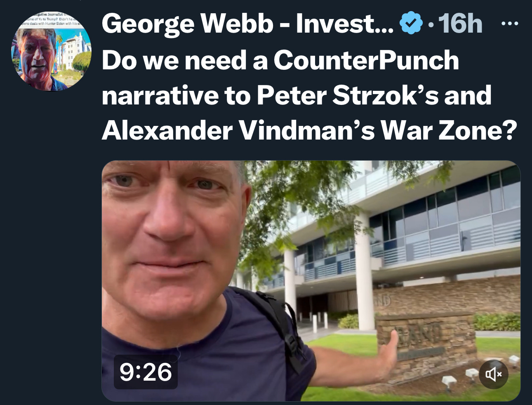Click the blue verified checkmark badge
This screenshot has height=405, width=532.
[x=411, y=24]
